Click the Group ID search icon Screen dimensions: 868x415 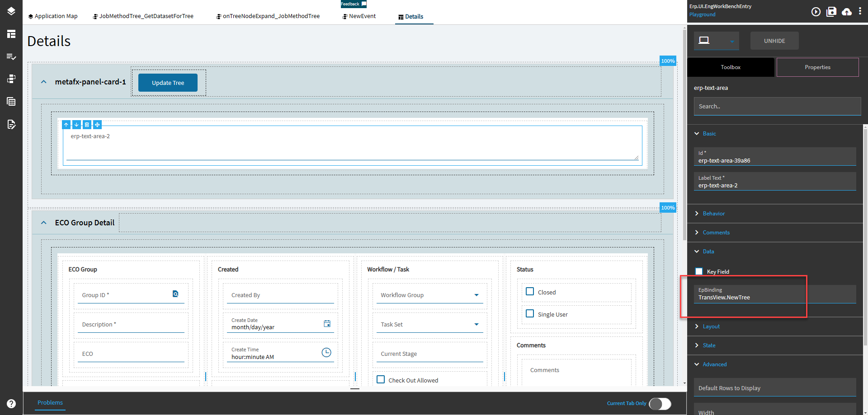175,294
